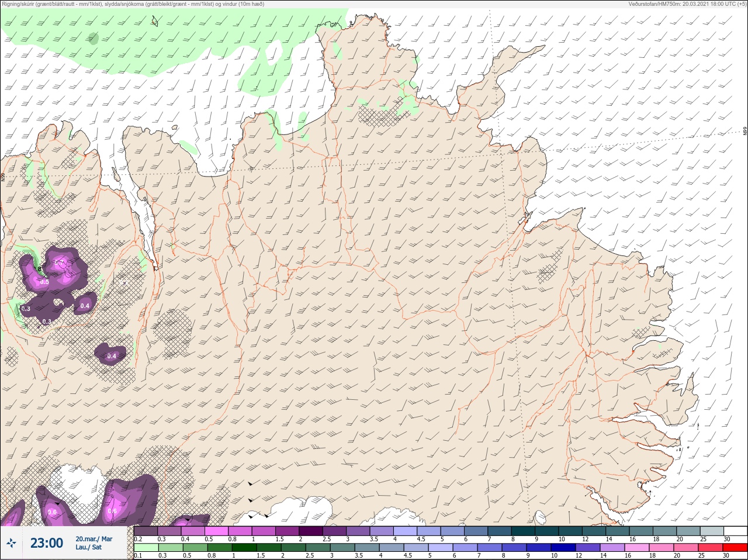Click the map title text starting with 'Rigning/skúrir'

click(133, 4)
